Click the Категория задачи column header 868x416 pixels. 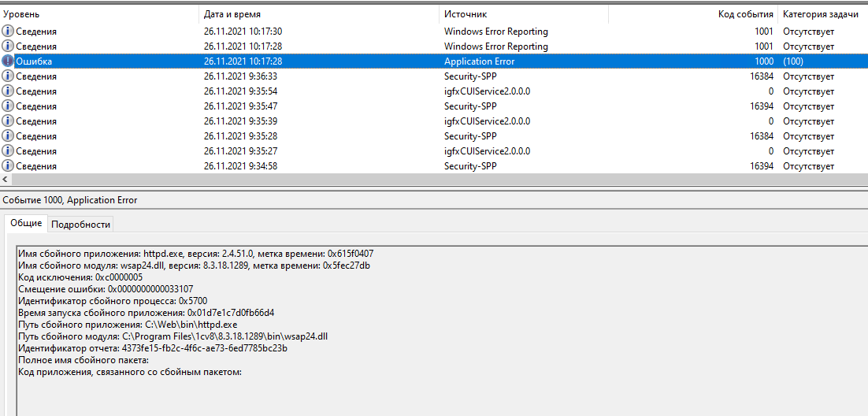click(819, 14)
